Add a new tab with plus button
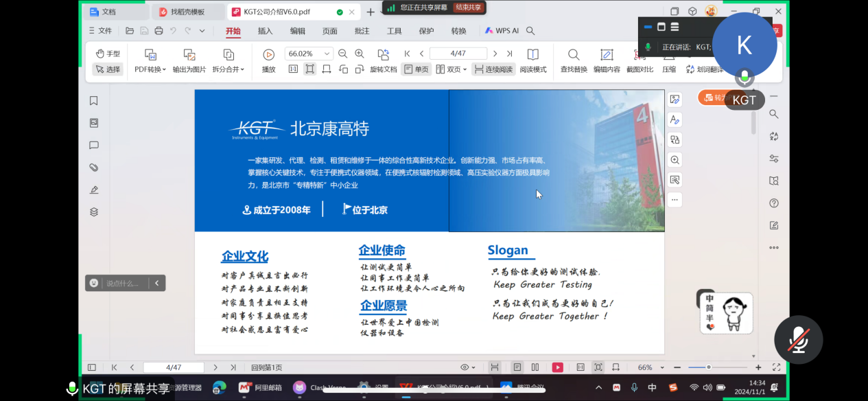This screenshot has height=401, width=868. click(371, 12)
